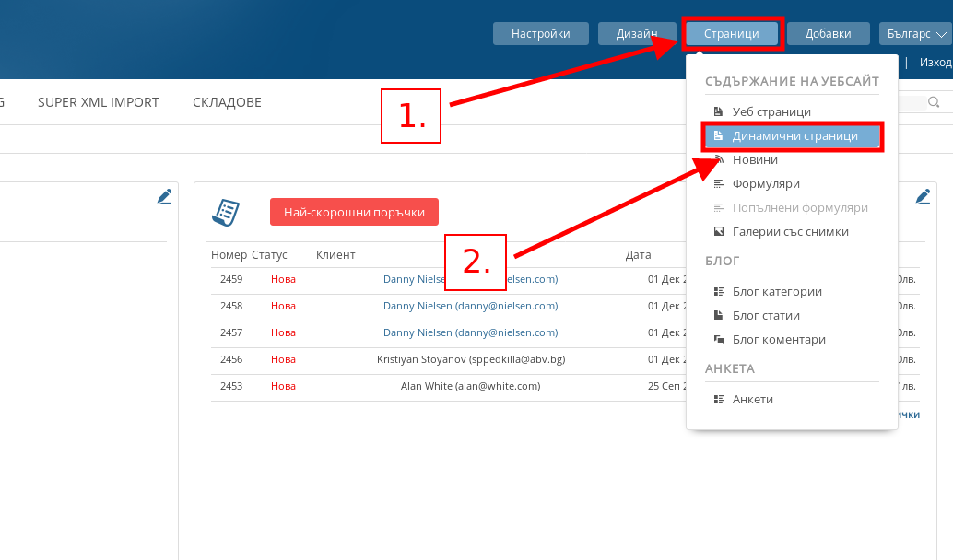953x560 pixels.
Task: Open the Настройки settings menu
Action: [540, 34]
